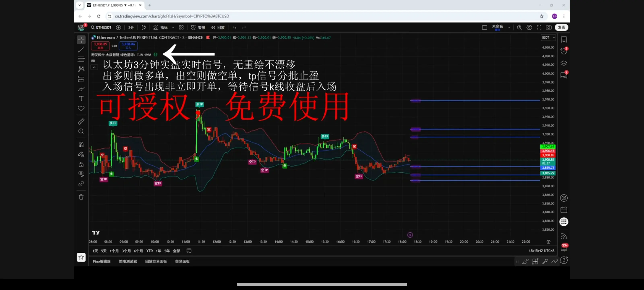Open the quick search lightning icon
This screenshot has width=644, height=290.
519,28
